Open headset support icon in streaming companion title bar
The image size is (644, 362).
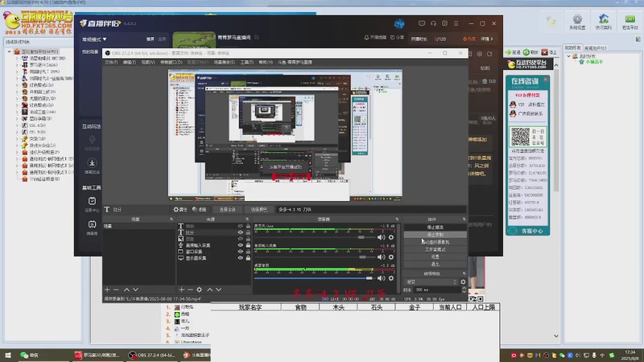(x=433, y=23)
